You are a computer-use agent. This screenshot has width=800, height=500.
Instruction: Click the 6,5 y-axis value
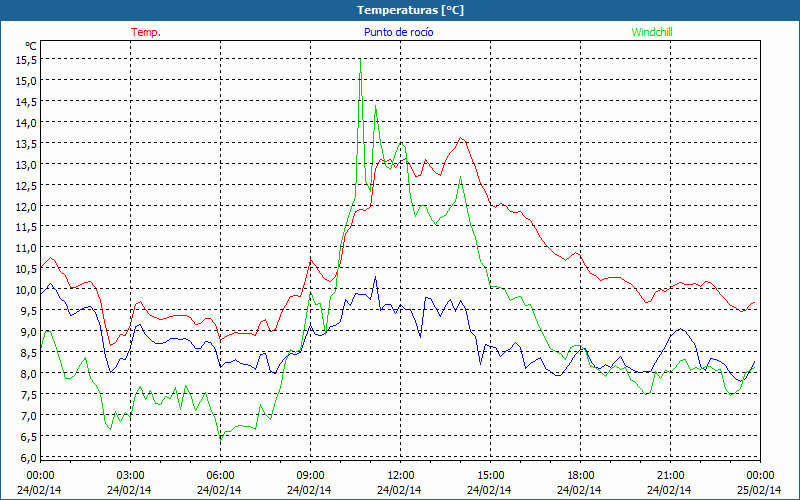tap(30, 436)
